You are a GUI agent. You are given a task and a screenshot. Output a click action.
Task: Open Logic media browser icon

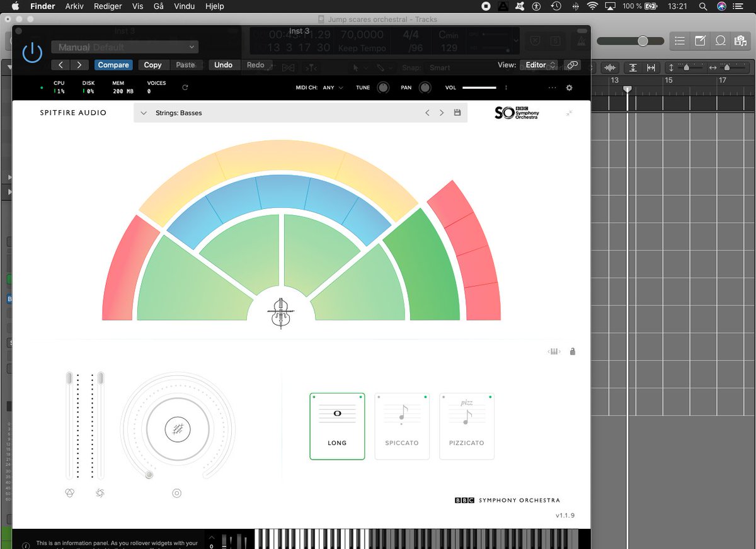(x=740, y=41)
